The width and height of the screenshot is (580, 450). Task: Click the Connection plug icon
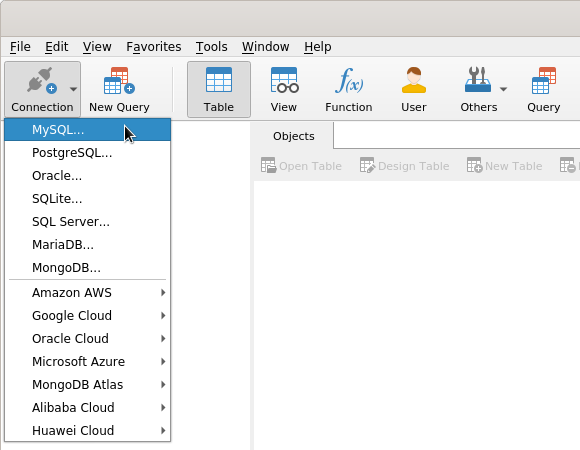(x=41, y=80)
